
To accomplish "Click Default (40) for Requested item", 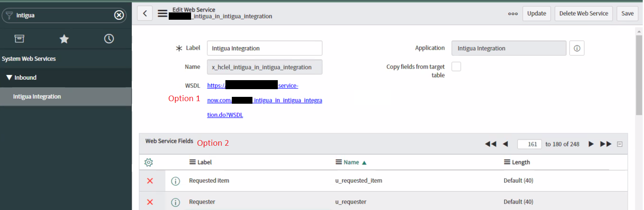I will pos(518,180).
